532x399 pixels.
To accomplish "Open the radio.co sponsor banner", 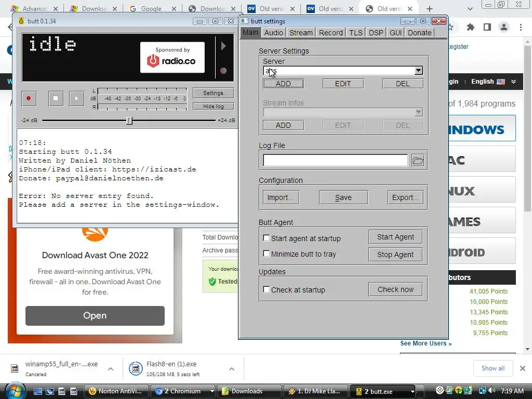I will pos(172,57).
